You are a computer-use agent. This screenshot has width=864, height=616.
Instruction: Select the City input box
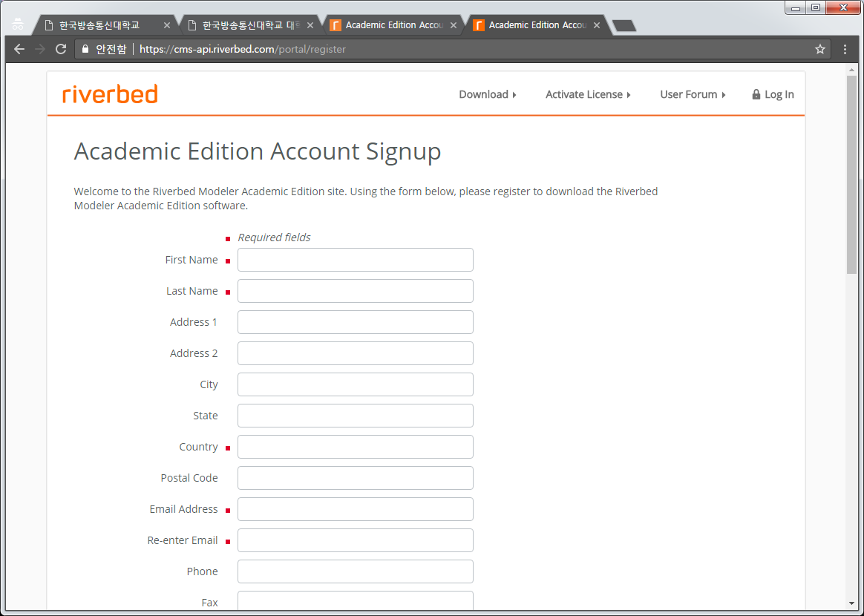[x=356, y=384]
